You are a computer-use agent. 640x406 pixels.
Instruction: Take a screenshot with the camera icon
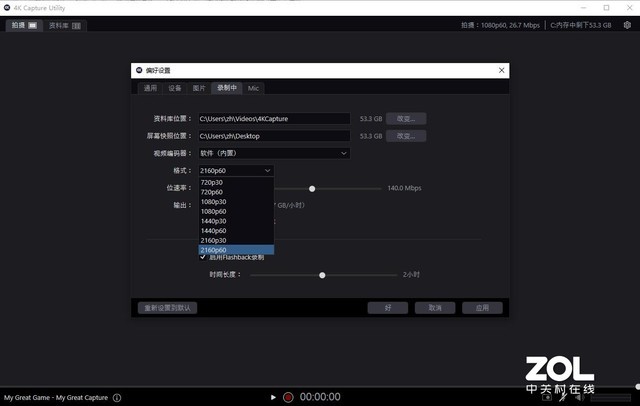[547, 397]
